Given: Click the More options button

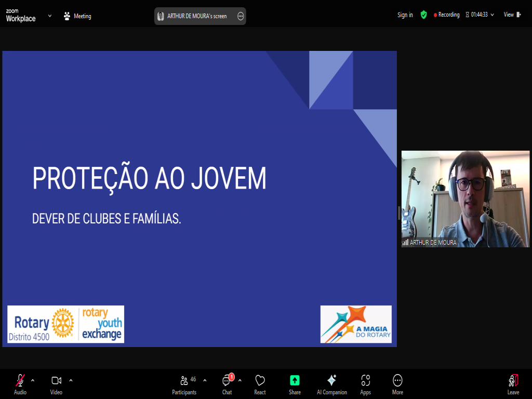Looking at the screenshot, I should point(397,380).
